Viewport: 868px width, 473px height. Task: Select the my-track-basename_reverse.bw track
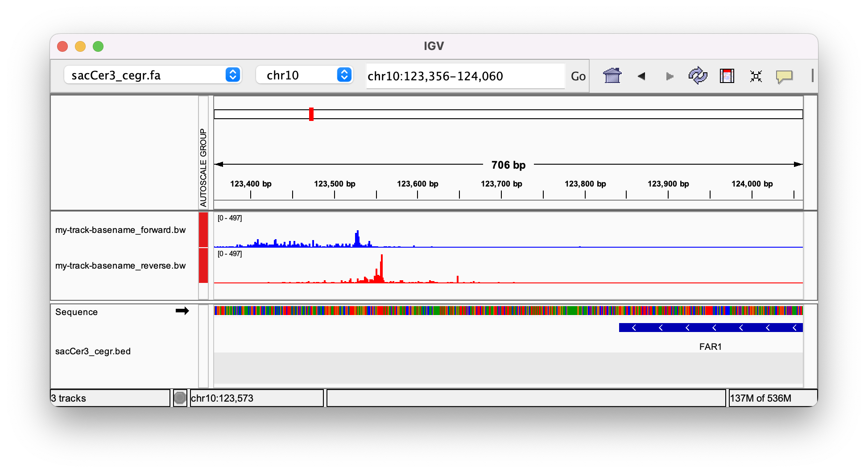(x=120, y=266)
